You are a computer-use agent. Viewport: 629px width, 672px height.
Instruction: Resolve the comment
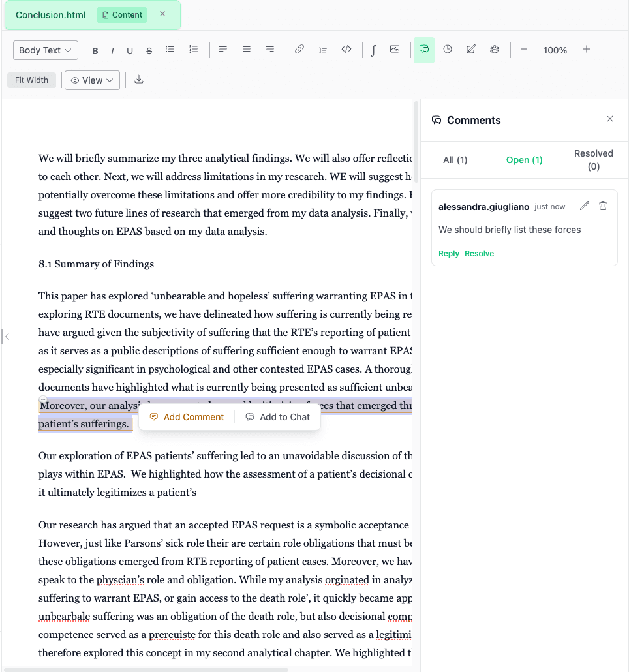tap(479, 254)
